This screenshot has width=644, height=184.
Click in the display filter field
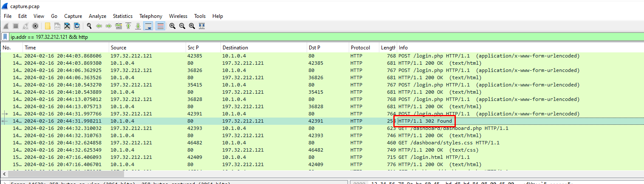point(297,37)
